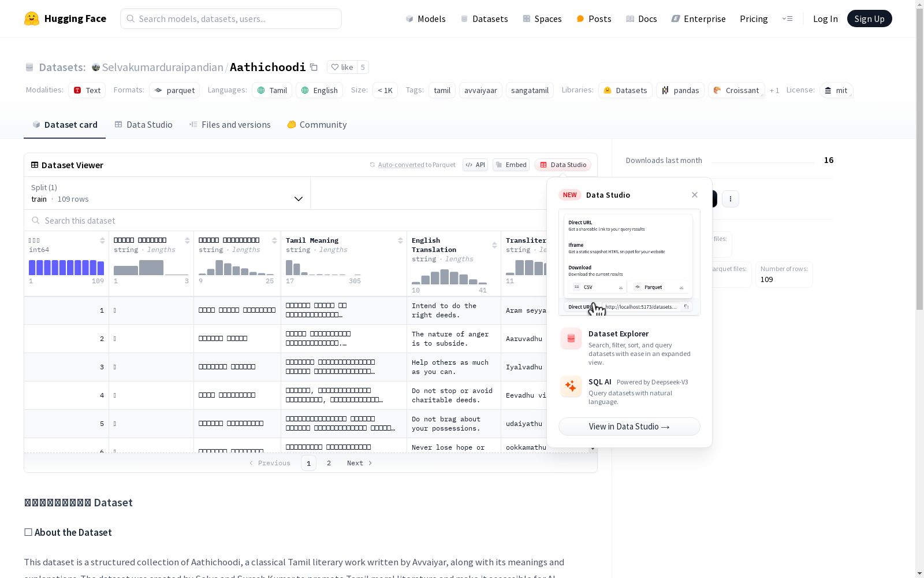Open the Croissant library tag
Image resolution: width=924 pixels, height=578 pixels.
click(736, 90)
